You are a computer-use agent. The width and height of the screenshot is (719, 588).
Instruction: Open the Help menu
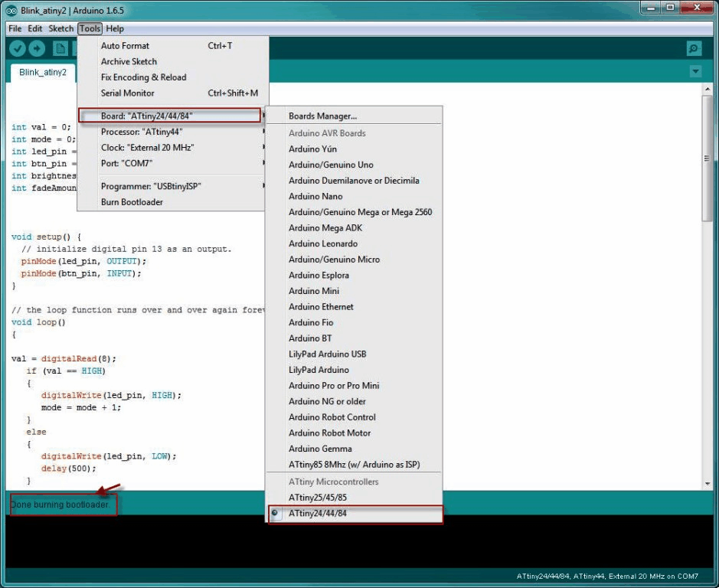(115, 28)
